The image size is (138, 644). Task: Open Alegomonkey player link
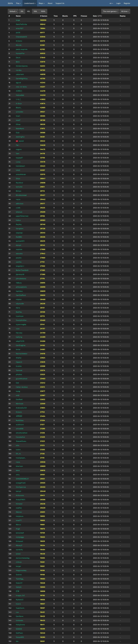21,570
